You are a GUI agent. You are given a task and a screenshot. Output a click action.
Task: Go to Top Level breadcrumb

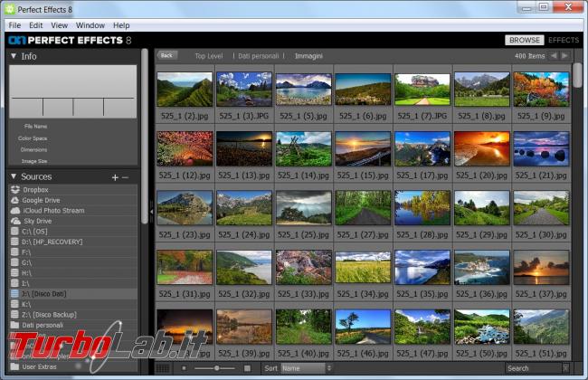[x=208, y=56]
